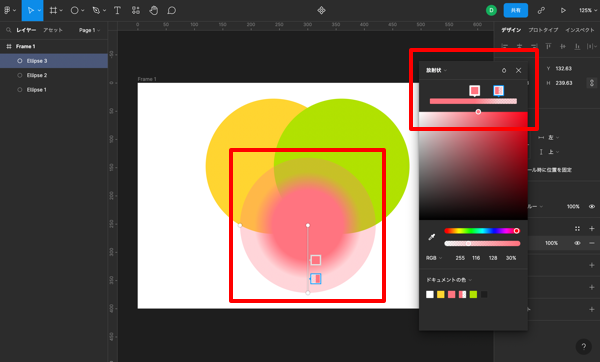The image size is (600, 362).
Task: Select the Frame tool in the toolbar
Action: (53, 10)
